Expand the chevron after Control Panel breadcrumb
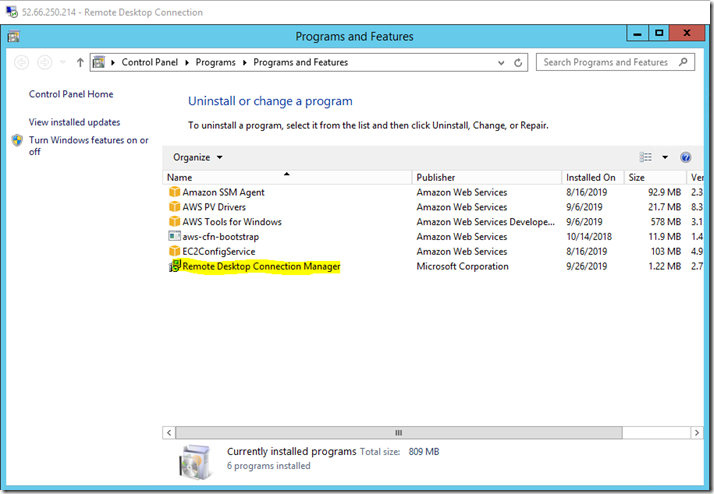 coord(187,62)
